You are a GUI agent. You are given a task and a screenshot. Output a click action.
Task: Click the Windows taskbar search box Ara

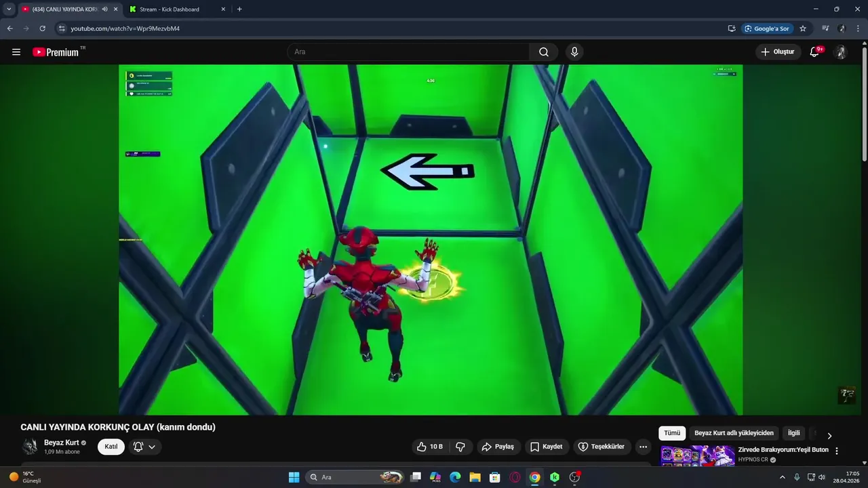point(355,477)
